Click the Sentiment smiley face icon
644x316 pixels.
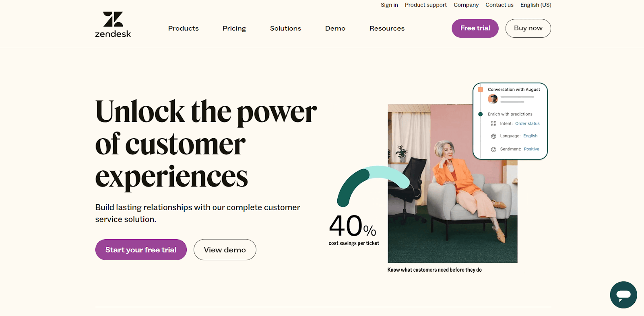493,149
